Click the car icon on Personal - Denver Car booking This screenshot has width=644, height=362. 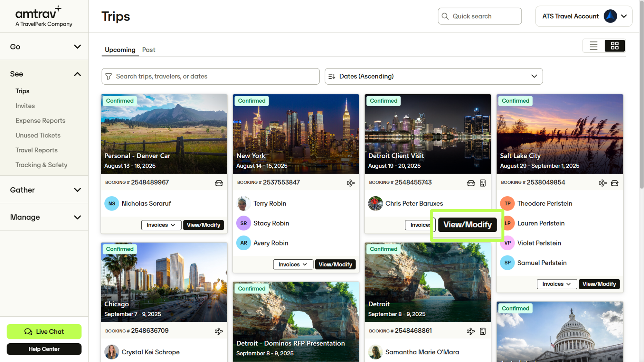219,183
